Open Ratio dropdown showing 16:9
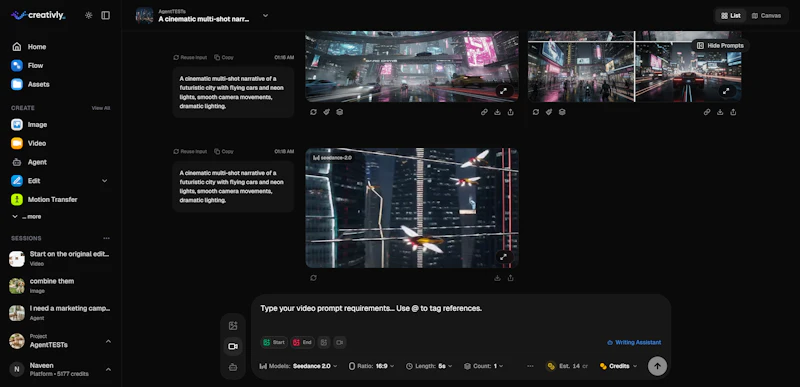The width and height of the screenshot is (800, 387). 372,366
